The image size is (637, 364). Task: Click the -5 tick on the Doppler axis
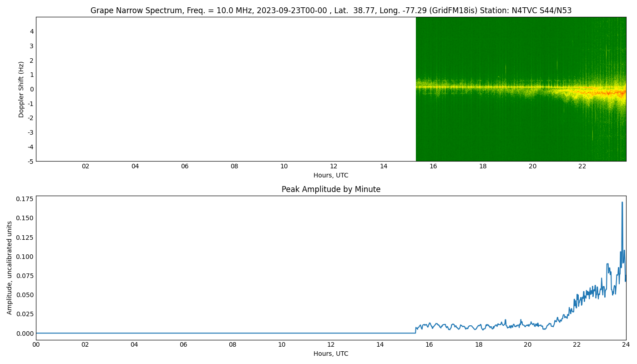[x=31, y=161]
